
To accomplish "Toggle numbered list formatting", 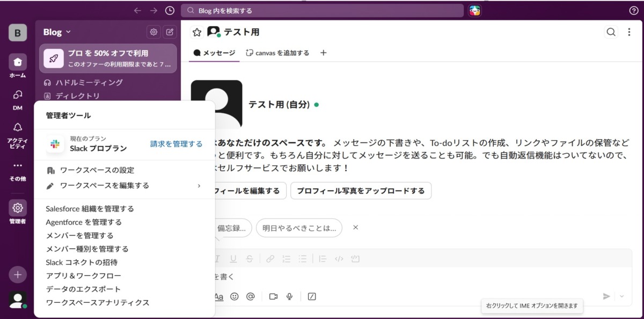I will (287, 258).
